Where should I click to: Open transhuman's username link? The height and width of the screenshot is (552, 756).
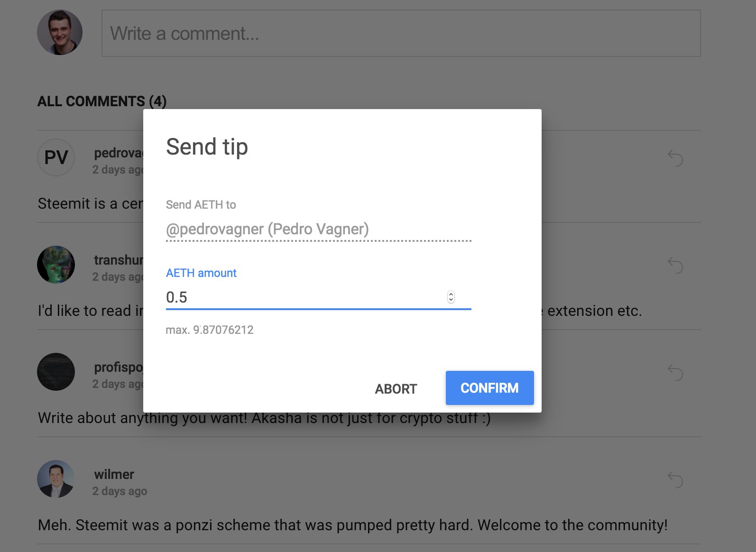(119, 260)
